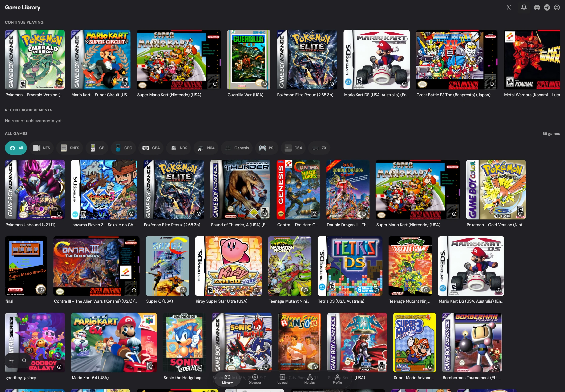Viewport: 565px width, 392px height.
Task: Filter games by GBC platform
Action: pos(123,148)
